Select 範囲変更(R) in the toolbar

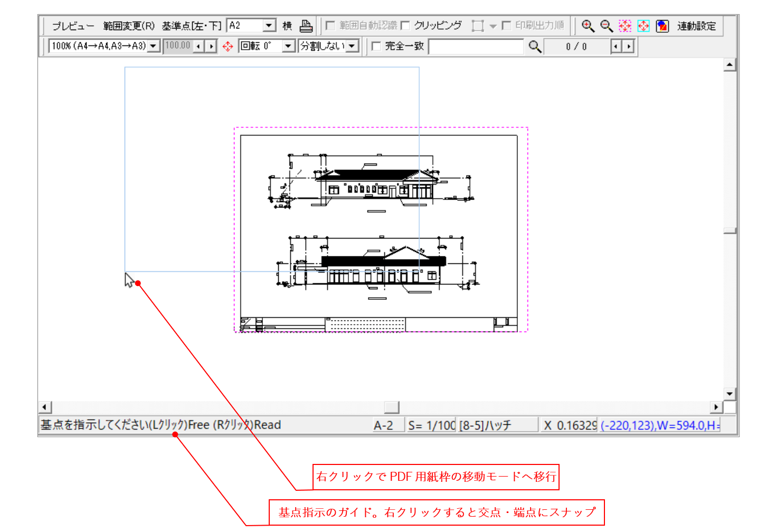129,26
